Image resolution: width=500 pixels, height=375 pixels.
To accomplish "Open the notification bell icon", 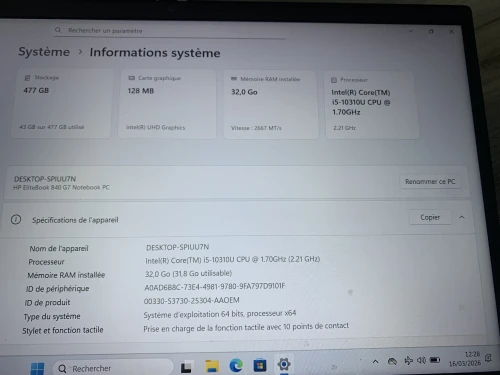I will click(x=488, y=358).
